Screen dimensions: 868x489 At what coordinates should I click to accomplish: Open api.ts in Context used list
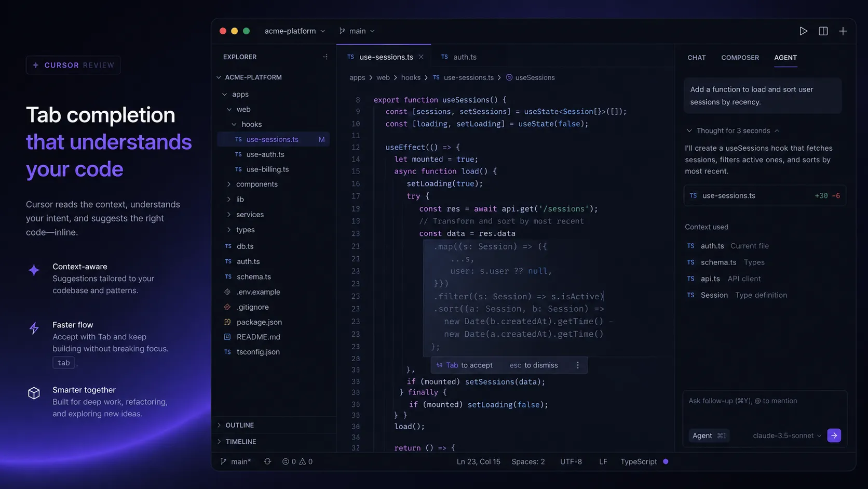(724, 279)
